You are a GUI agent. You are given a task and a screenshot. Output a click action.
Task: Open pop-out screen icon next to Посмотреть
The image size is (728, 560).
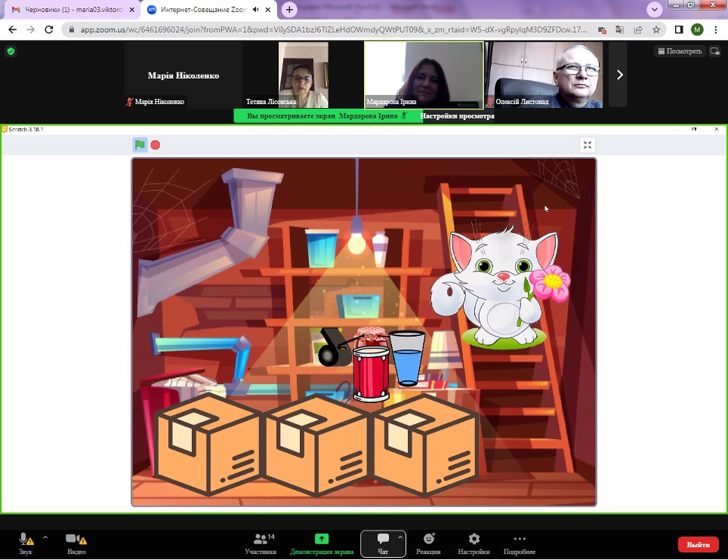[x=715, y=51]
